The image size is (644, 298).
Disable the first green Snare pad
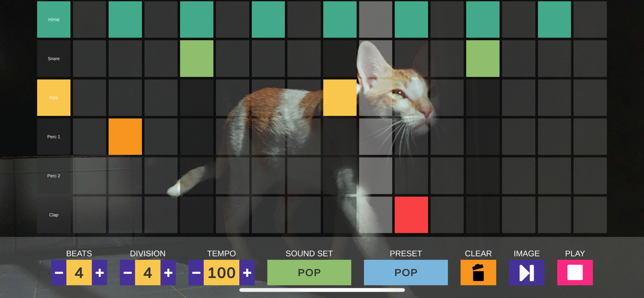click(197, 59)
